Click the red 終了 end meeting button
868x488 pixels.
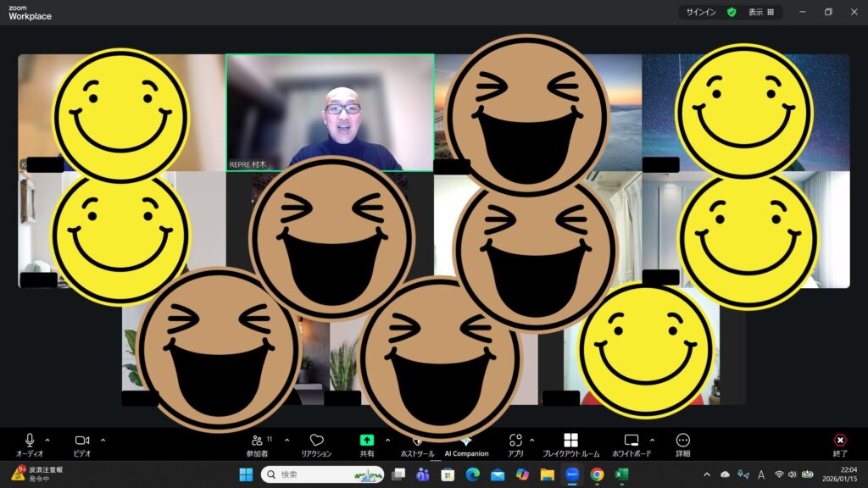(840, 441)
